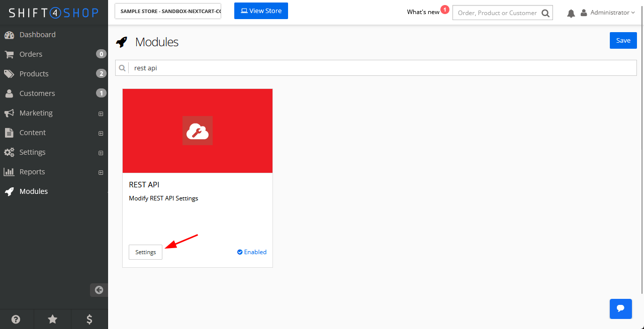Viewport: 644px width, 329px height.
Task: Click the Reports bar chart icon
Action: 9,172
